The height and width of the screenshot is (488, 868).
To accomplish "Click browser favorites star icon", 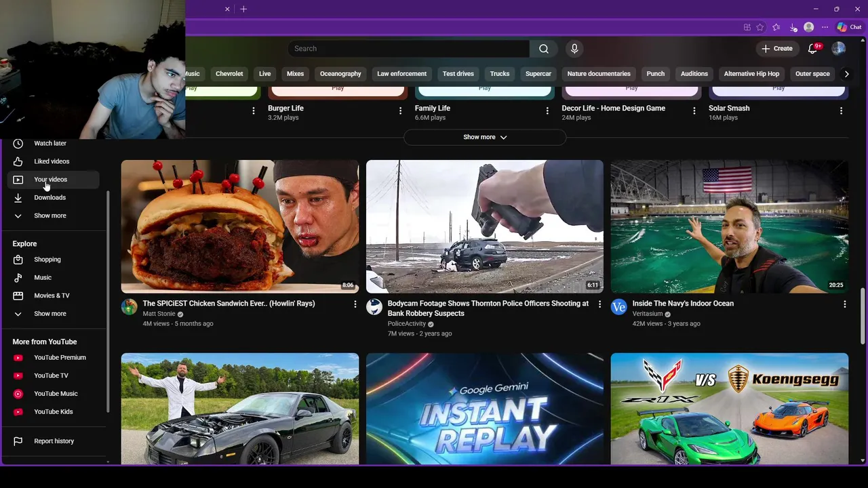I will click(x=760, y=27).
